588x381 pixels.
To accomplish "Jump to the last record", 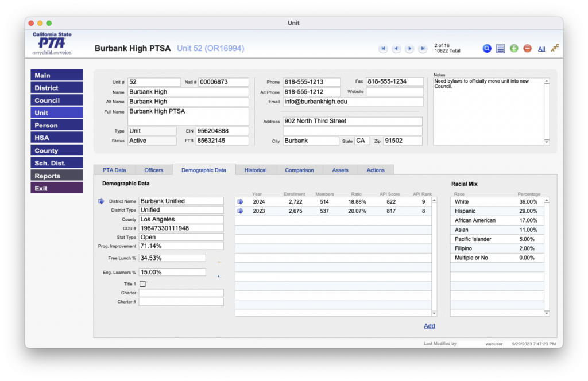I will click(x=423, y=49).
